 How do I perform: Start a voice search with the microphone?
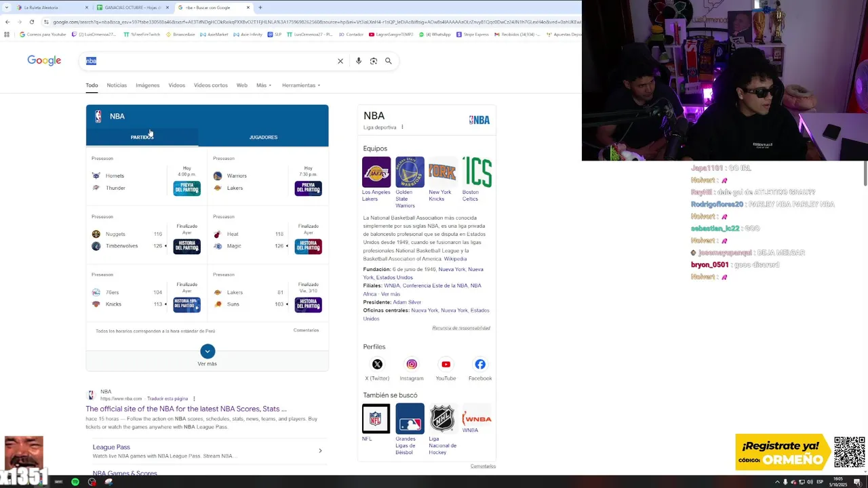point(359,61)
